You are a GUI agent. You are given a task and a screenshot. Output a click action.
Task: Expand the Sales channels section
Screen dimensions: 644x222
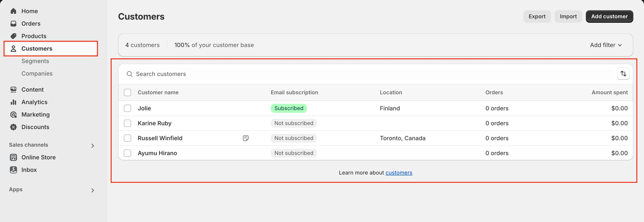[x=93, y=146]
